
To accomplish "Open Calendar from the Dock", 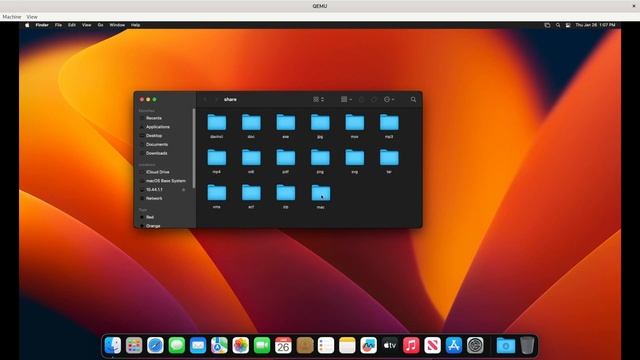I will pos(283,345).
